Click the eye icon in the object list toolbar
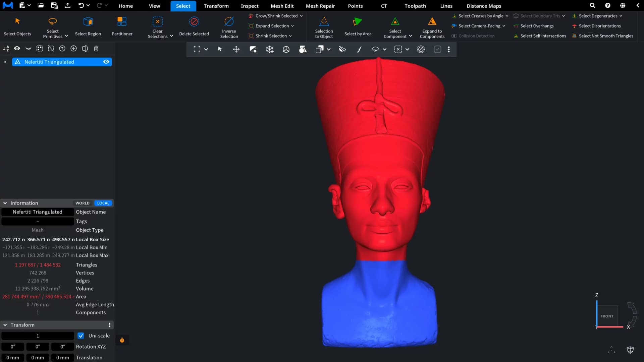The width and height of the screenshot is (644, 362). point(17,49)
